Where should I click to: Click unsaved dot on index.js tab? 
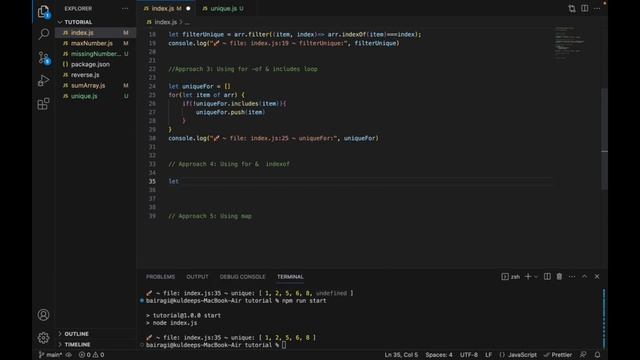188,9
